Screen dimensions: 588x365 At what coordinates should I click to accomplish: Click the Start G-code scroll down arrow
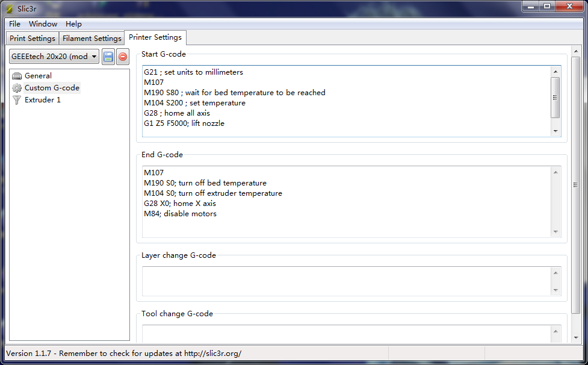coord(556,131)
